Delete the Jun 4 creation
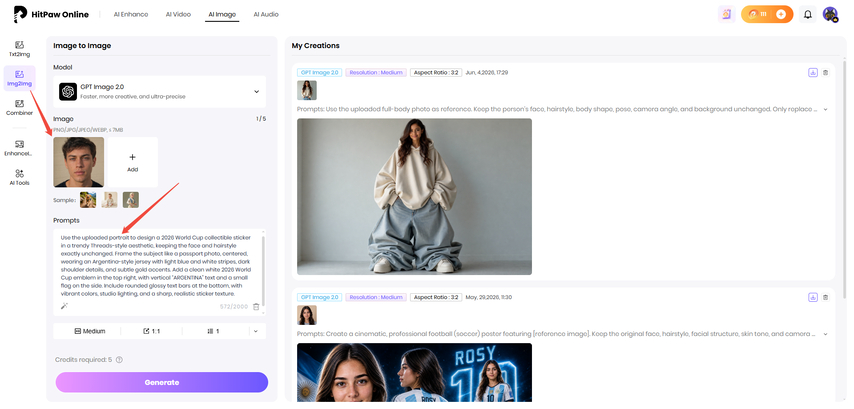The height and width of the screenshot is (409, 854). [x=825, y=72]
